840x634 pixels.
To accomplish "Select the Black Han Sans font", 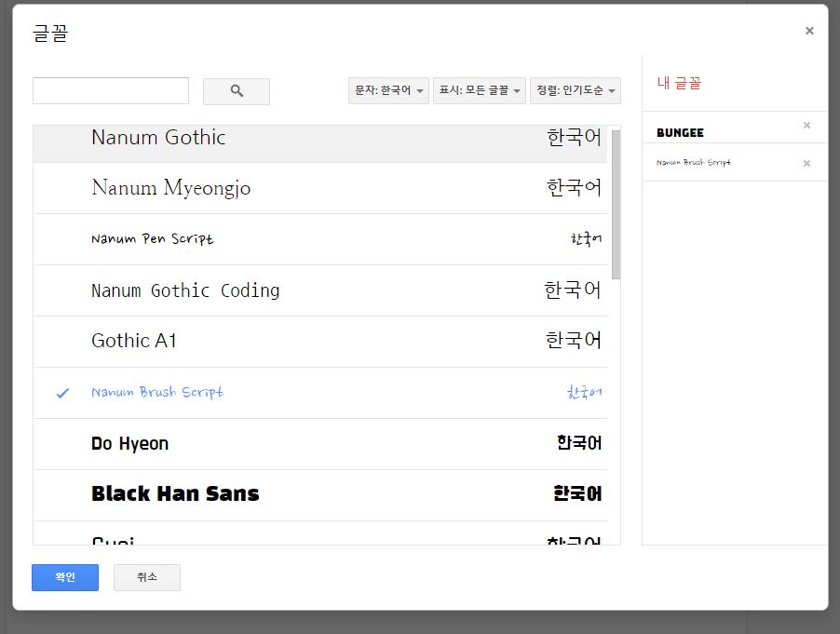I will [x=319, y=495].
